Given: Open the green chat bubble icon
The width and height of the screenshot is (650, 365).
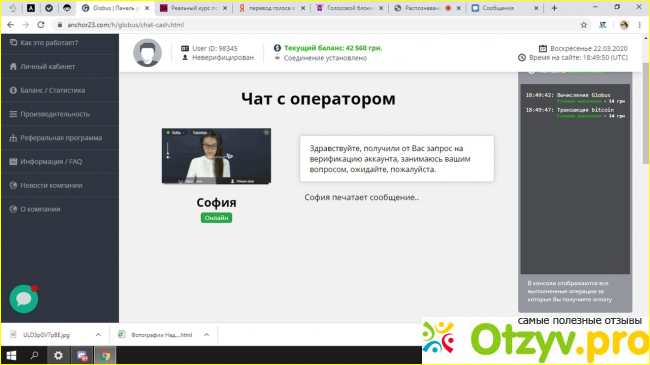Looking at the screenshot, I should [x=24, y=299].
